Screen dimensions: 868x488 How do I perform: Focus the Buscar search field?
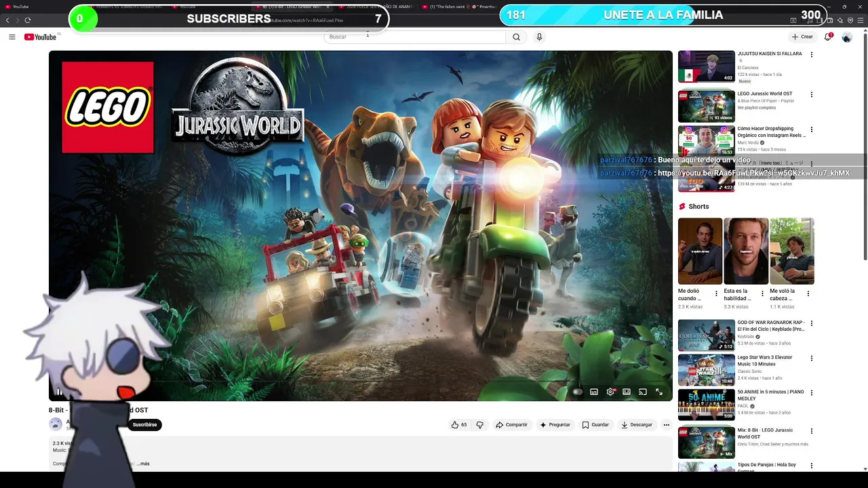point(414,37)
